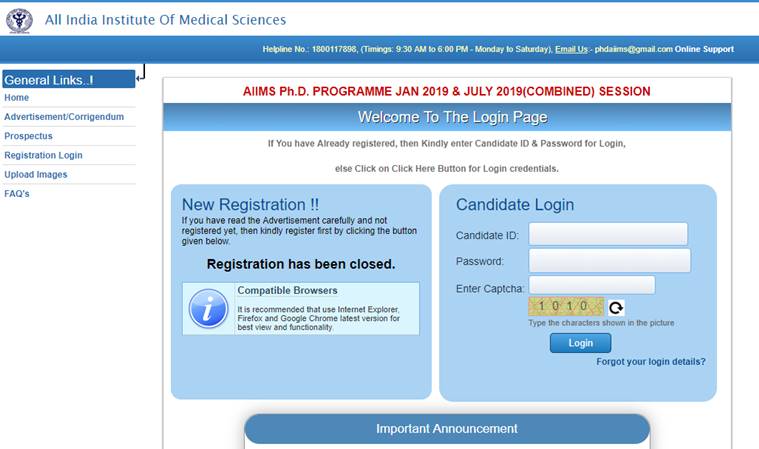Click the Login button
759x449 pixels.
[x=580, y=343]
